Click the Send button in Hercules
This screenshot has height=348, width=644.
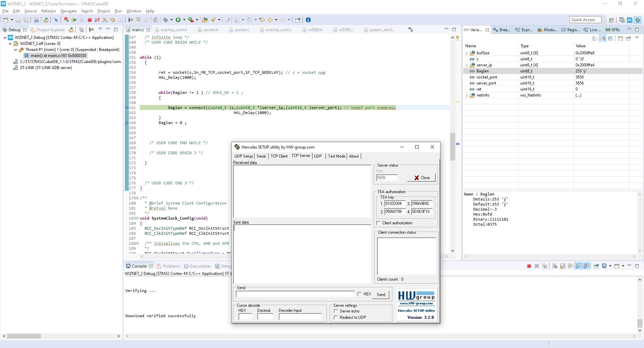tap(381, 295)
